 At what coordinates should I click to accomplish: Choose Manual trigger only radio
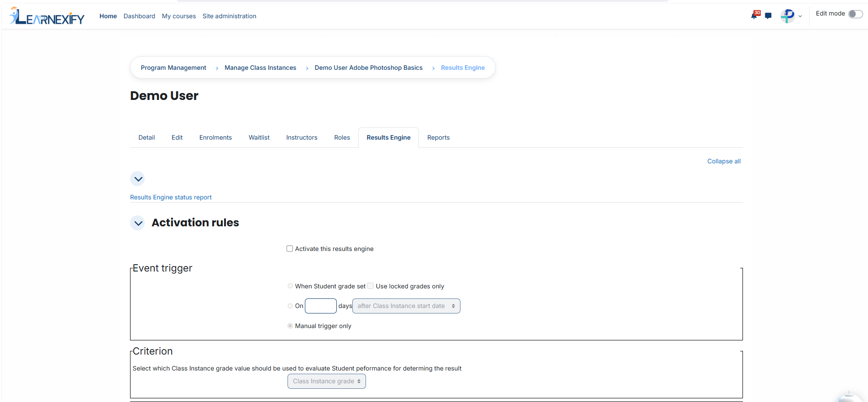[290, 326]
